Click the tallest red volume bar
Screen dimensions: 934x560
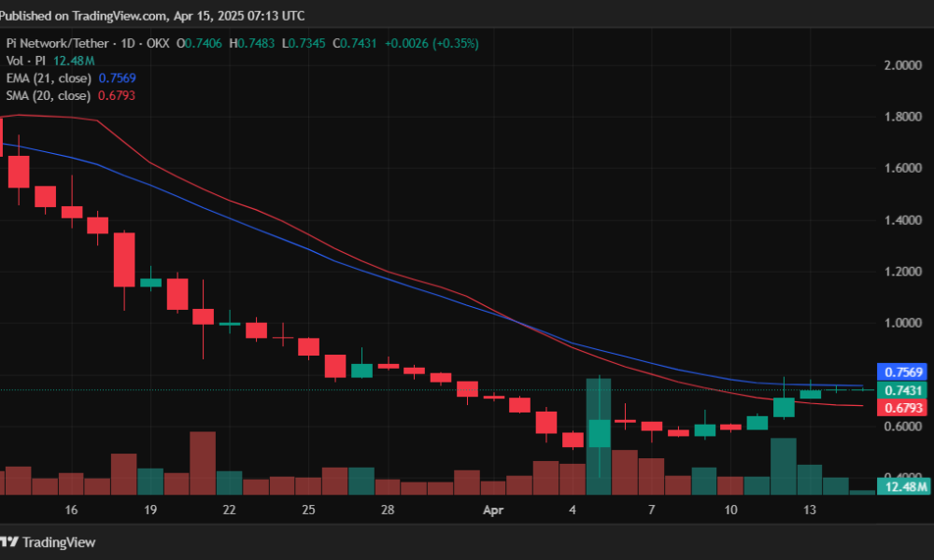[x=203, y=462]
